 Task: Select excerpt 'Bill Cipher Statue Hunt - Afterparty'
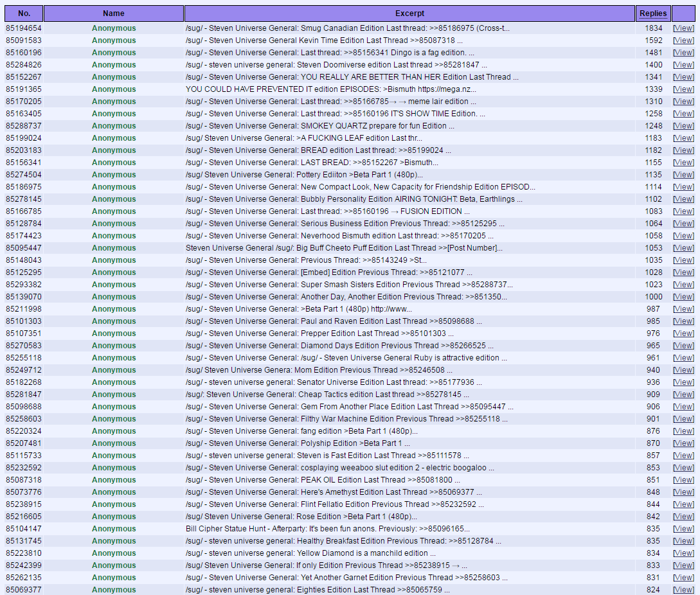point(245,528)
